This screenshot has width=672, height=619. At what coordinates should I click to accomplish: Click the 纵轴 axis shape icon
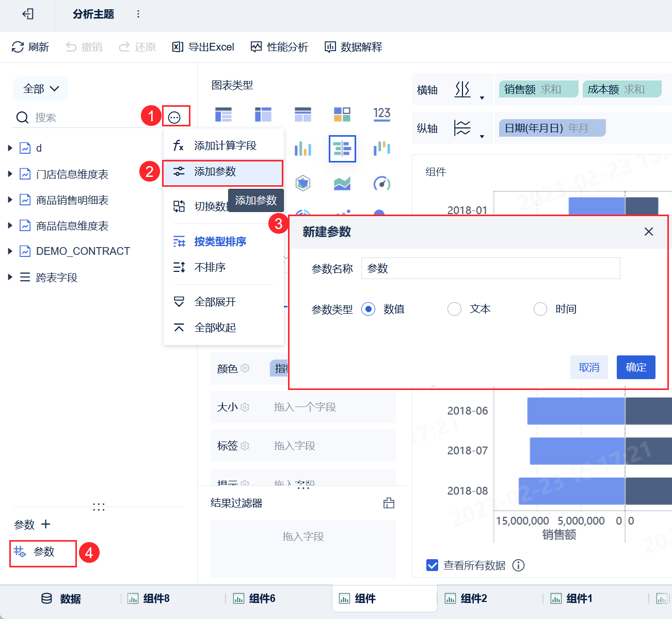coord(462,128)
